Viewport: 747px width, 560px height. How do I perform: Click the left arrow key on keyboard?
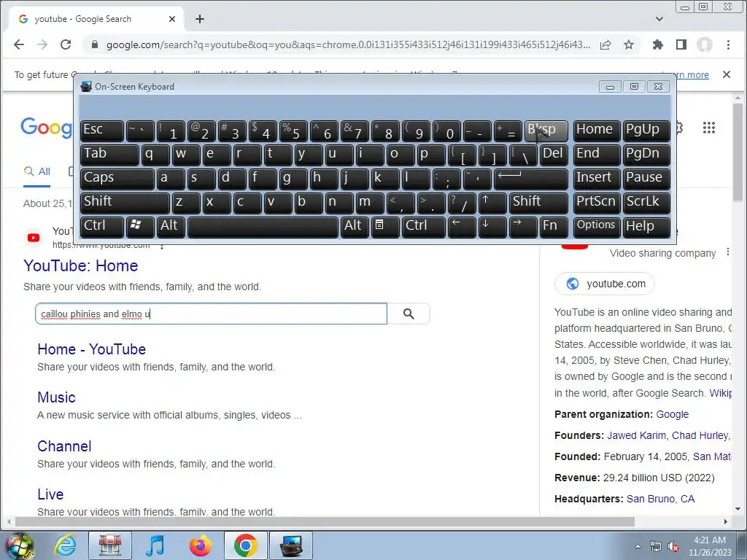(462, 227)
